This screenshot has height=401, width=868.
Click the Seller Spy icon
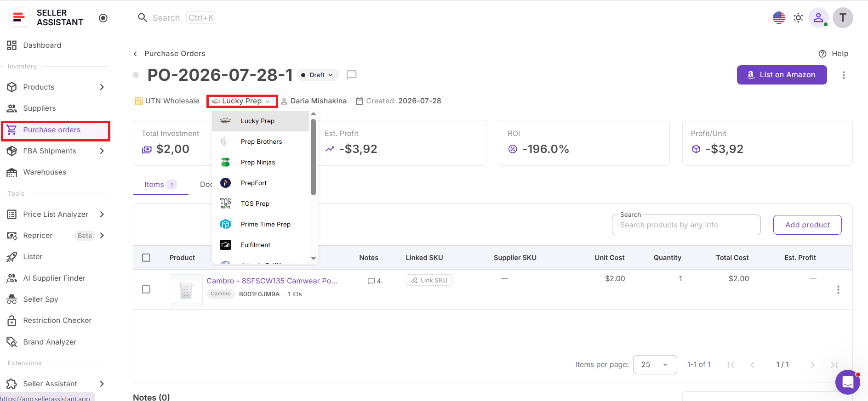coord(11,299)
